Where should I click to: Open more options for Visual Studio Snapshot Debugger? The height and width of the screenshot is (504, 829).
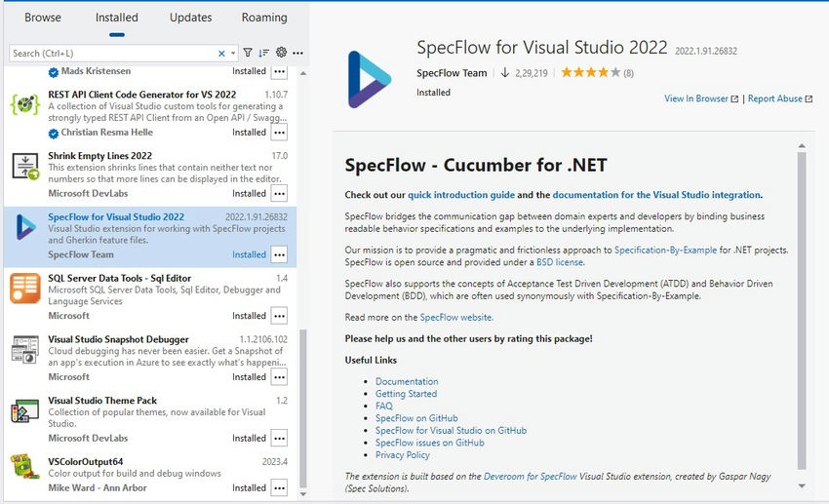[279, 376]
